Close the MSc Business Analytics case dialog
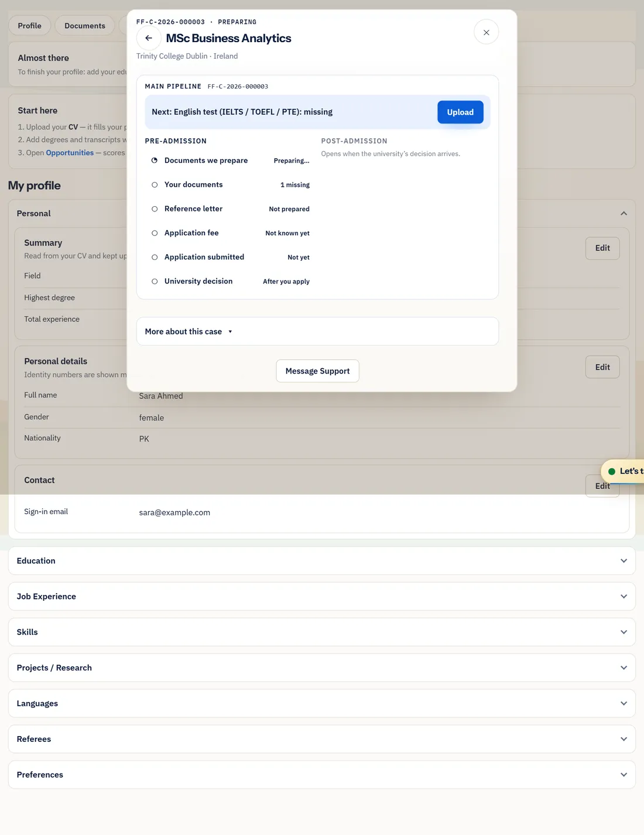The image size is (644, 835). click(x=486, y=32)
